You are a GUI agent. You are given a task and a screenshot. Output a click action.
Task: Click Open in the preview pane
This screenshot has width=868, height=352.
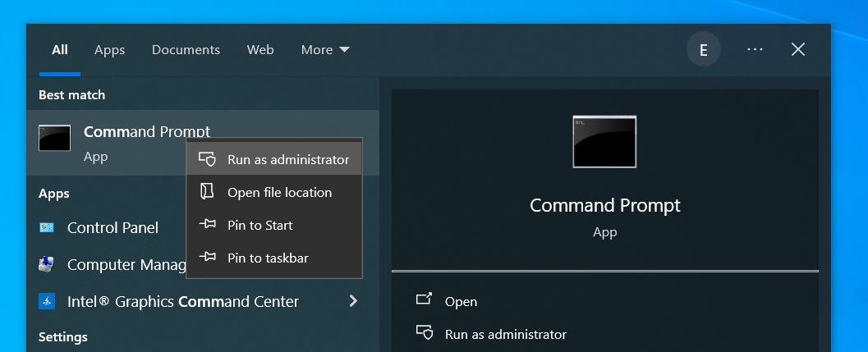point(461,302)
